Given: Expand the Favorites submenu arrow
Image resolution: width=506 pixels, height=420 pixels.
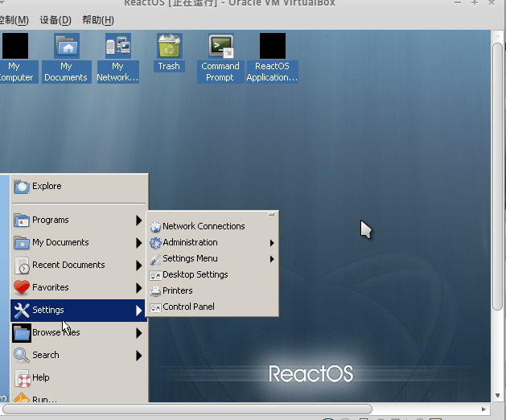Looking at the screenshot, I should (138, 287).
